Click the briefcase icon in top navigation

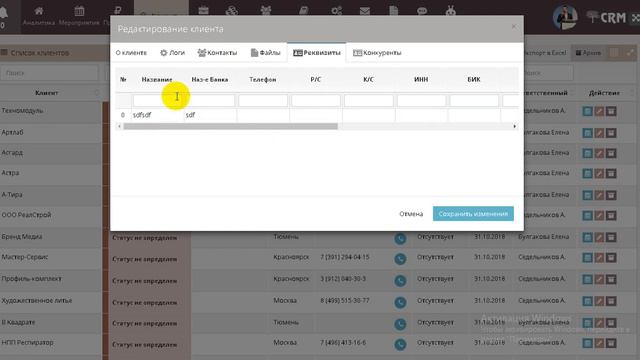(x=203, y=11)
